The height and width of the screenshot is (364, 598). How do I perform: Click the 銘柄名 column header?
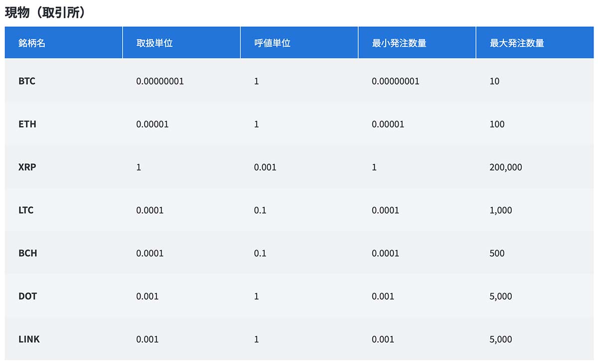coord(64,43)
